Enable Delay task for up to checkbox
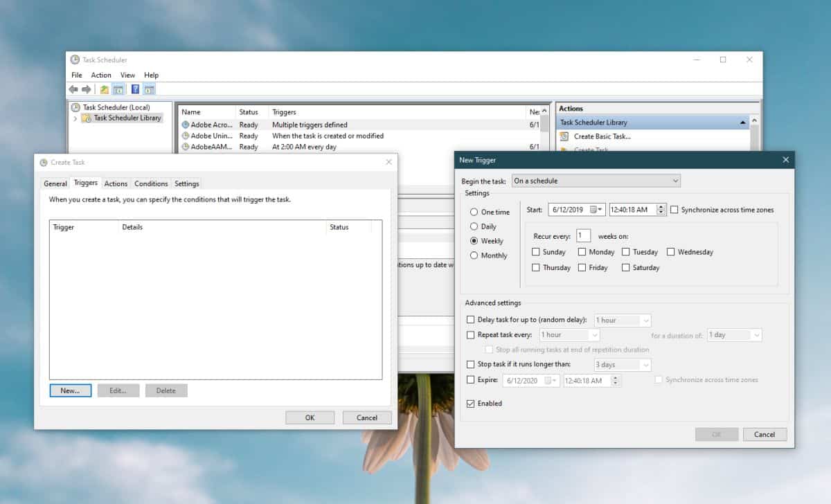831x504 pixels. [x=471, y=320]
